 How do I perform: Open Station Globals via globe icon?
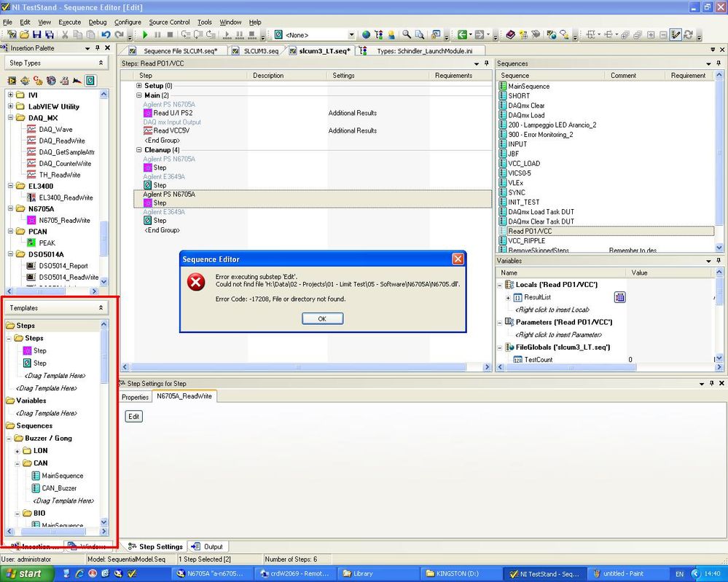tap(367, 35)
